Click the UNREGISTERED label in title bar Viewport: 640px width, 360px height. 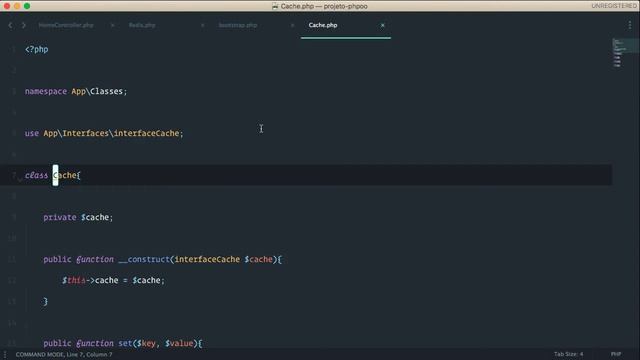(614, 6)
